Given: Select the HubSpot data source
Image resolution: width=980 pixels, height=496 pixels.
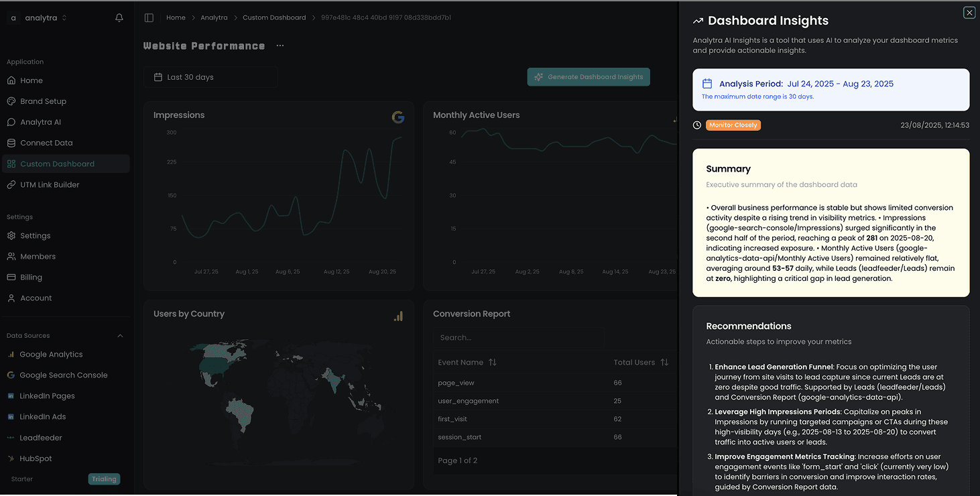Looking at the screenshot, I should click(x=34, y=458).
